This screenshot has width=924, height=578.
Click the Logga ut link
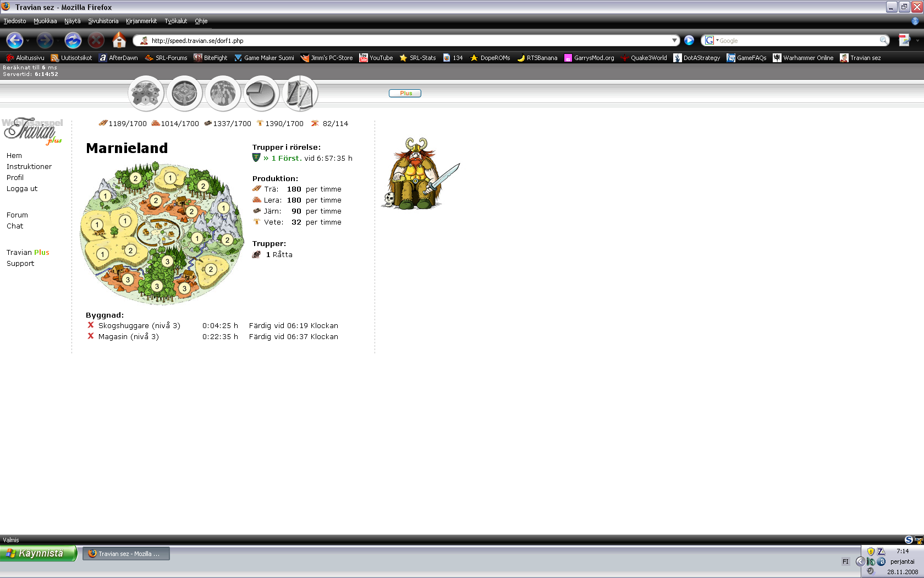click(22, 189)
